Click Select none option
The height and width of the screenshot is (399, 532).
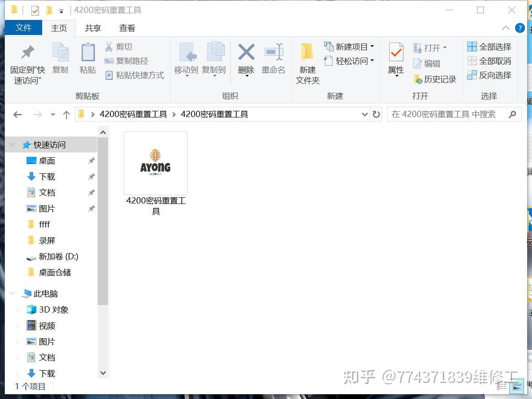[489, 61]
